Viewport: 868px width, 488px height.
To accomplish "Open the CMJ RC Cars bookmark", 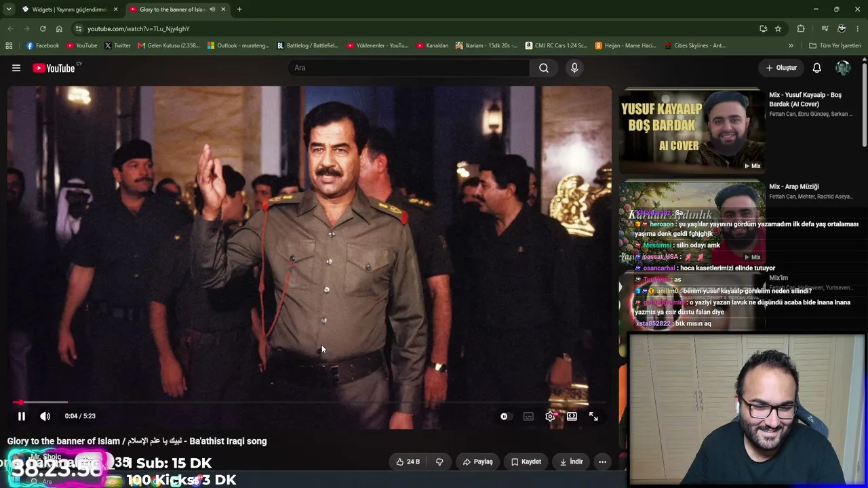I will (x=556, y=45).
